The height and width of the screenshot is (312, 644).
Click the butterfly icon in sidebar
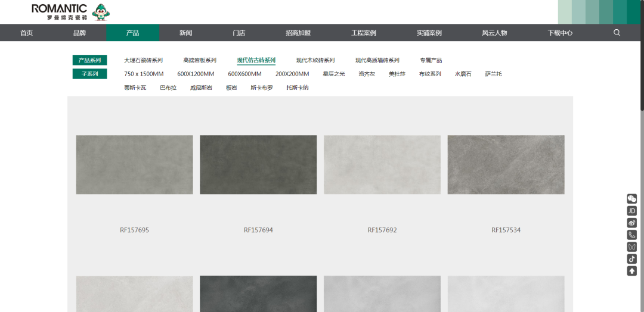click(632, 247)
